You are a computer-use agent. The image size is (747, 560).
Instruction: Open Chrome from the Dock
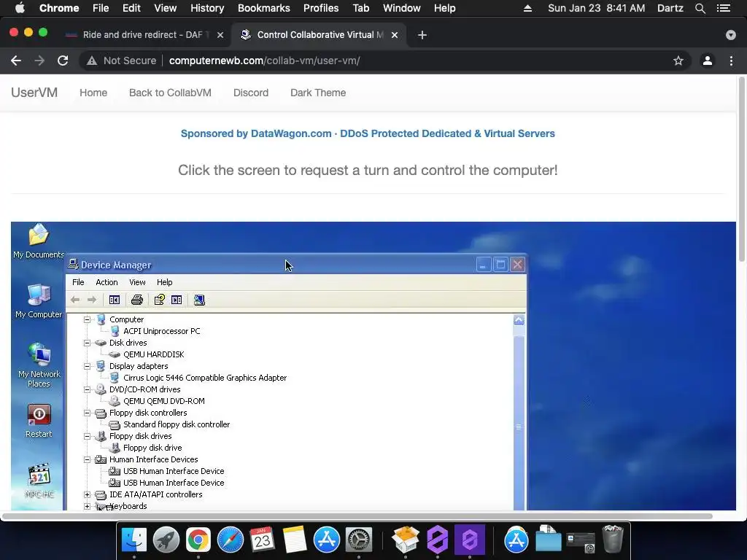point(198,540)
